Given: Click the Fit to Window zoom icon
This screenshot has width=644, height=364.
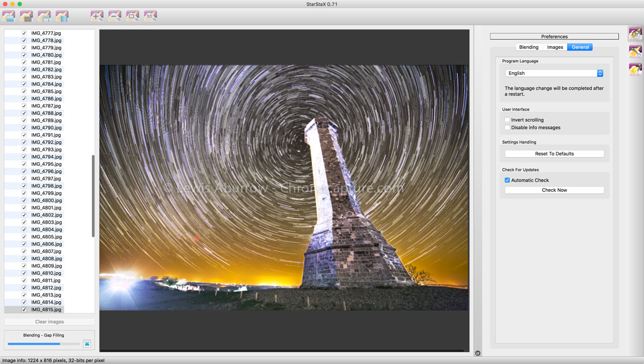Looking at the screenshot, I should click(133, 16).
